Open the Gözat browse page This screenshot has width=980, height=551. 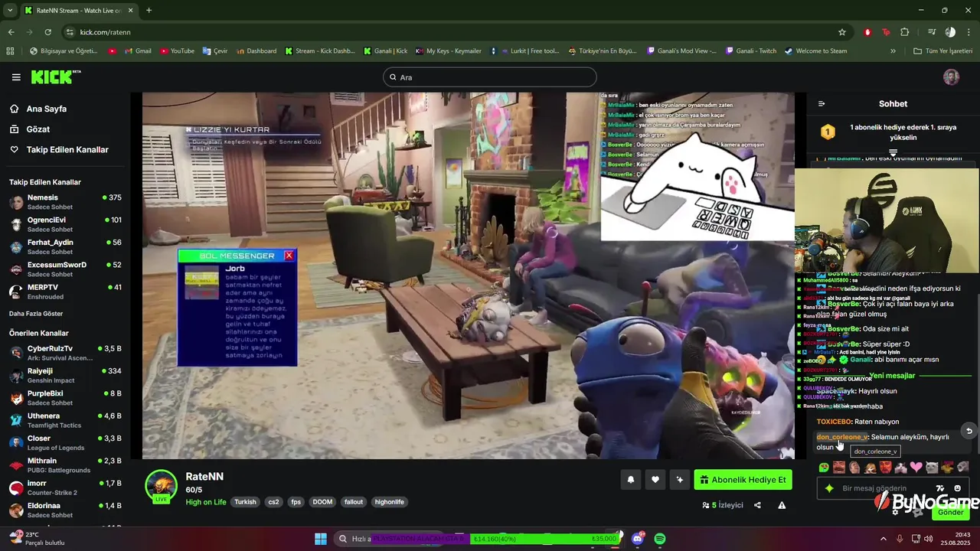pos(38,129)
